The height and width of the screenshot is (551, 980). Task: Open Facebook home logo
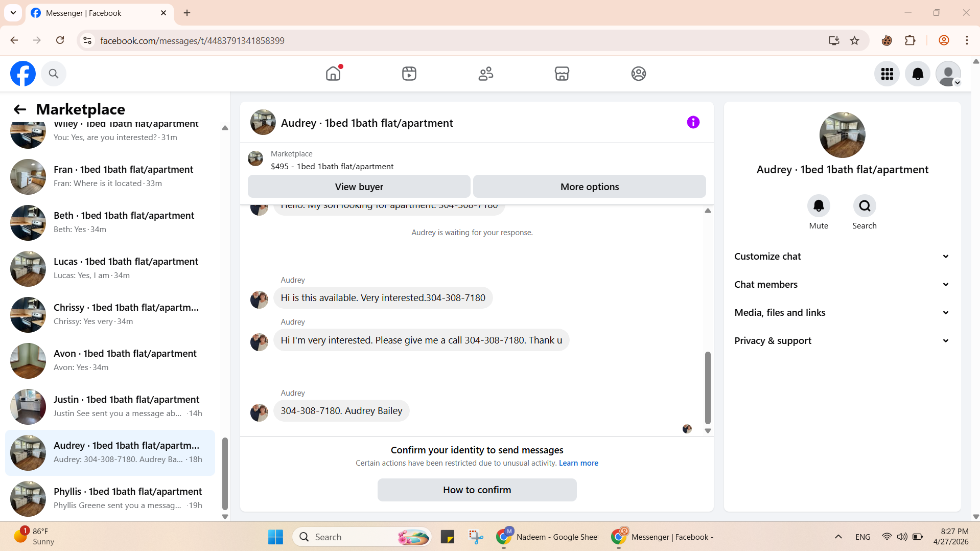23,74
